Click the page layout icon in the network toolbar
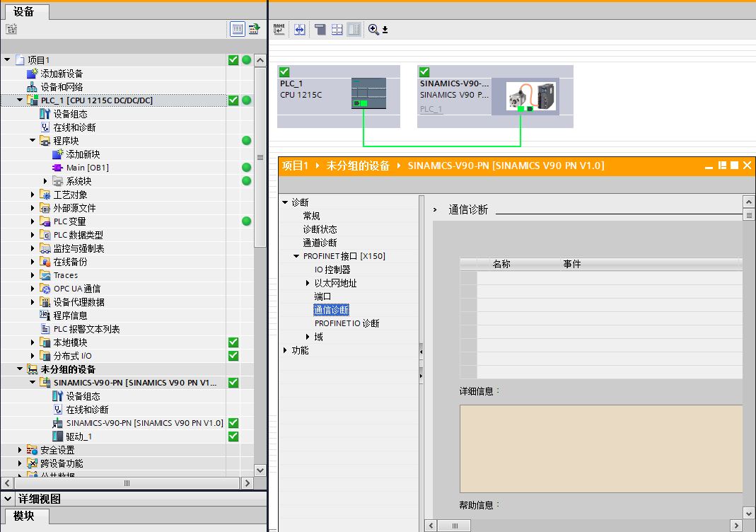The width and height of the screenshot is (756, 532). click(x=320, y=30)
